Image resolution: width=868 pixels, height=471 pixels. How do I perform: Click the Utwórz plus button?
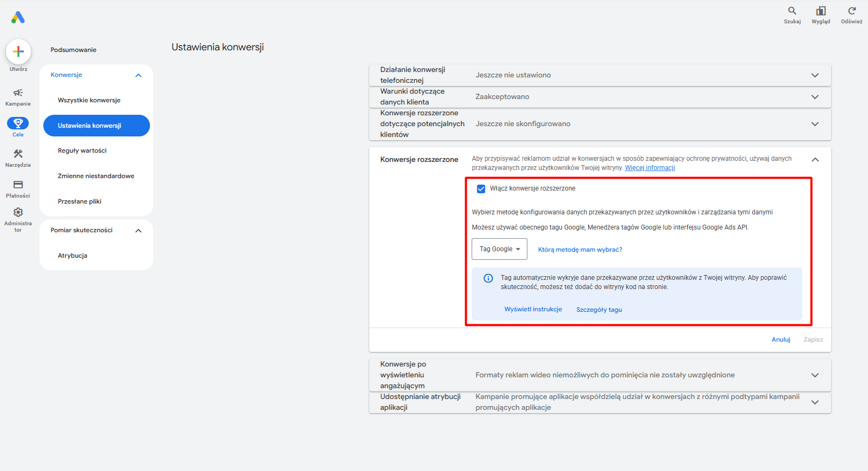18,51
